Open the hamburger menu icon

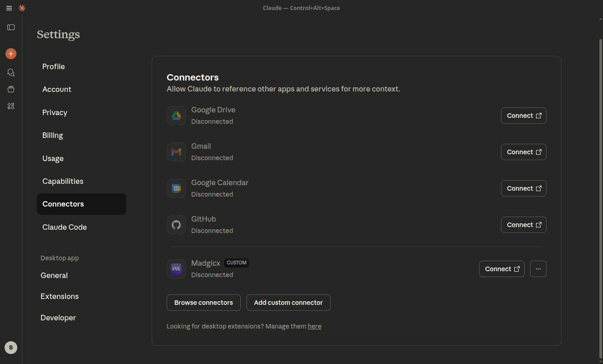click(x=9, y=8)
